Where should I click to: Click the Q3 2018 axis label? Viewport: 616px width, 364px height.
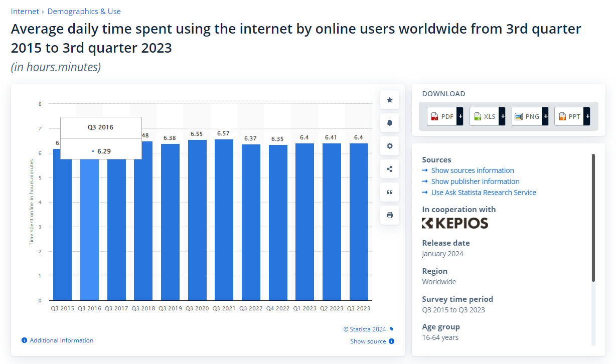143,309
